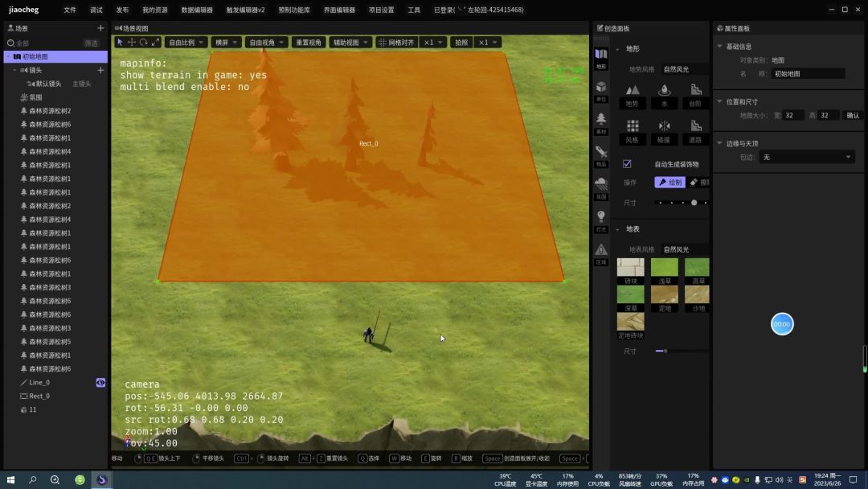868x489 pixels.
Task: Click the 重置视角 button
Action: (309, 43)
